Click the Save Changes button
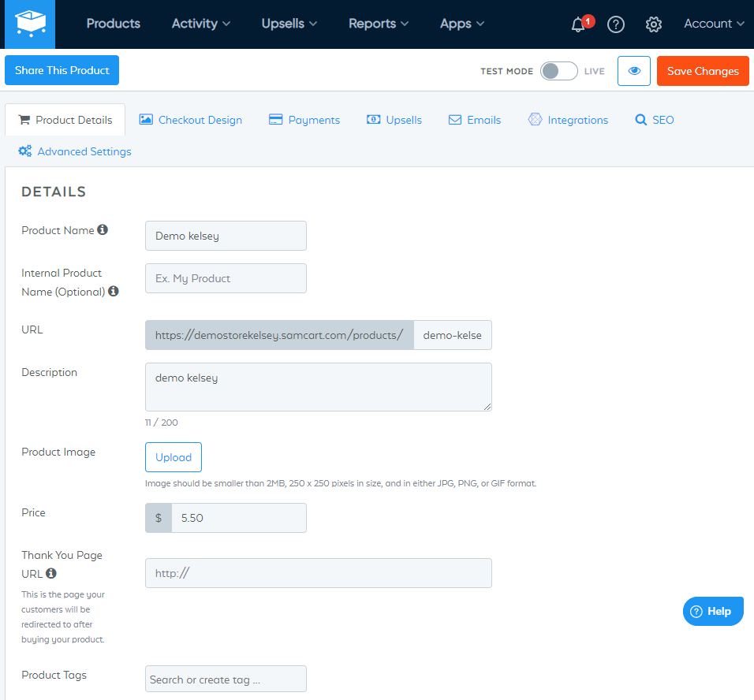The width and height of the screenshot is (754, 700). click(x=703, y=71)
